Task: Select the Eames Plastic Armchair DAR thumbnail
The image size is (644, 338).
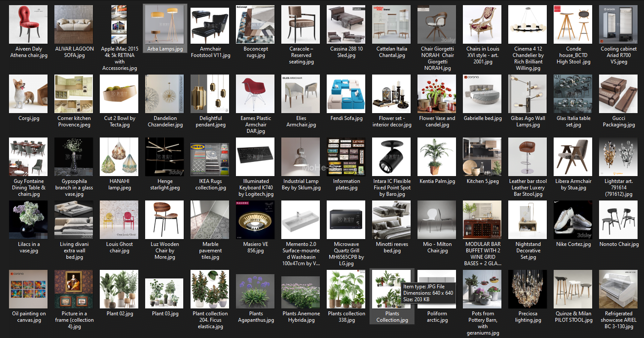Action: [255, 94]
